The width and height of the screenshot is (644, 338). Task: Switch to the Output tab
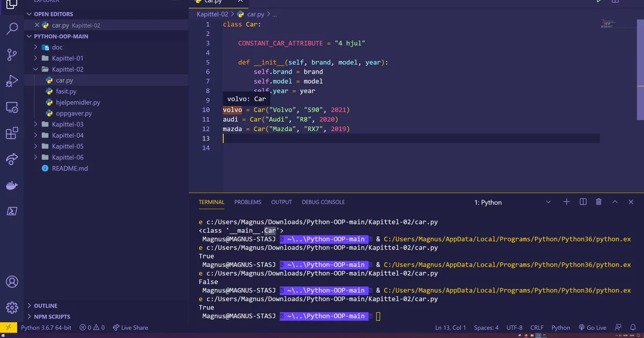point(282,202)
